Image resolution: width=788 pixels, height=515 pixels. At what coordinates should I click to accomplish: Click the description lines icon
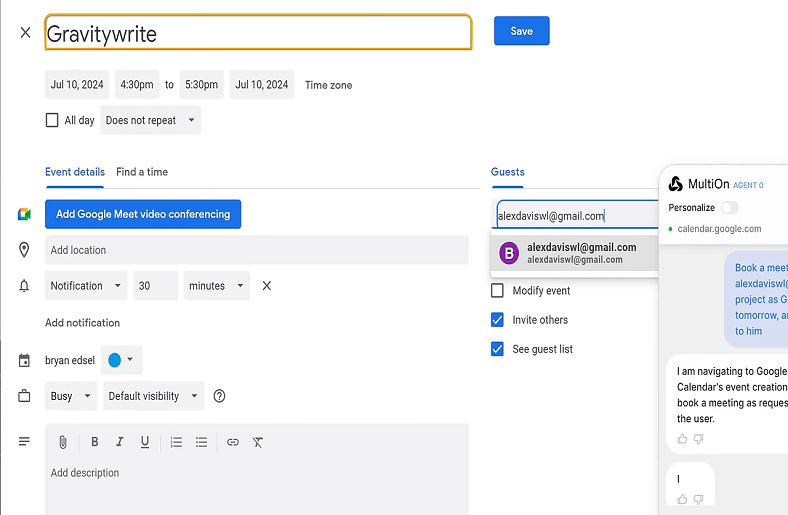[24, 441]
